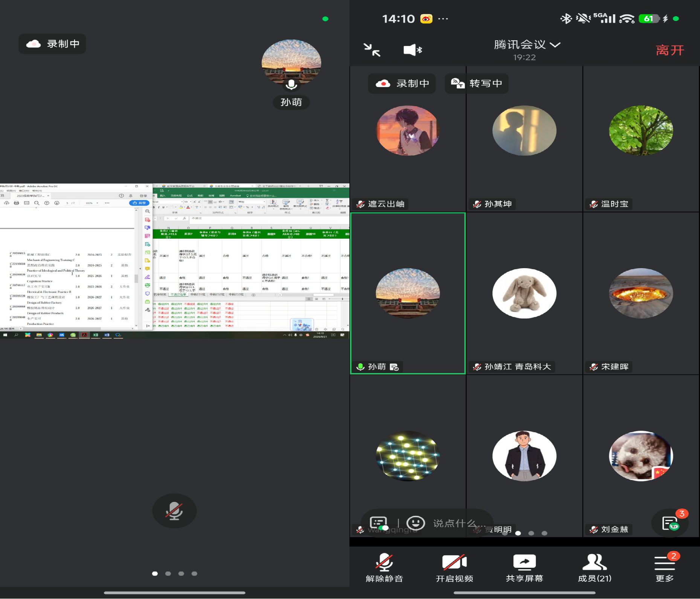Click the Acrobat upload-to-cloud icon

[x=6, y=203]
